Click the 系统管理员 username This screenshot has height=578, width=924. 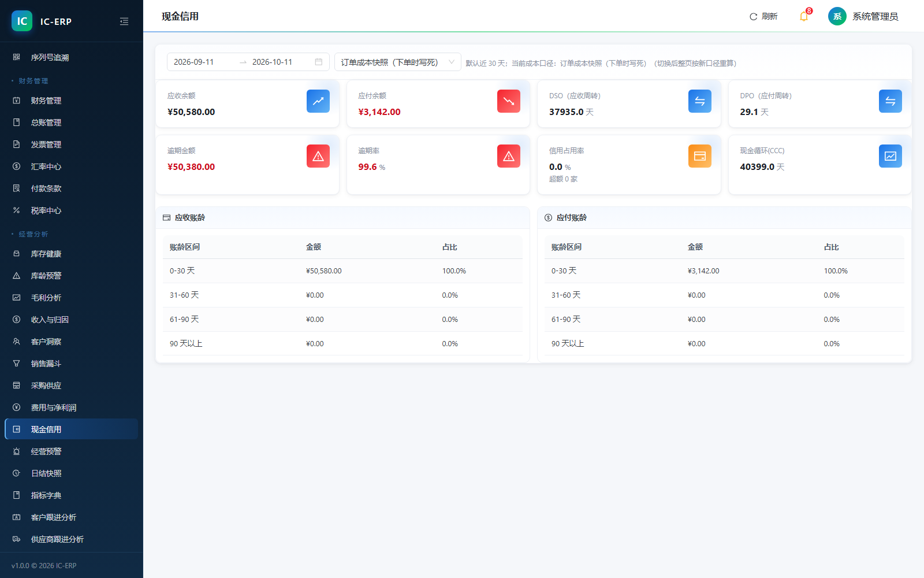(x=875, y=17)
